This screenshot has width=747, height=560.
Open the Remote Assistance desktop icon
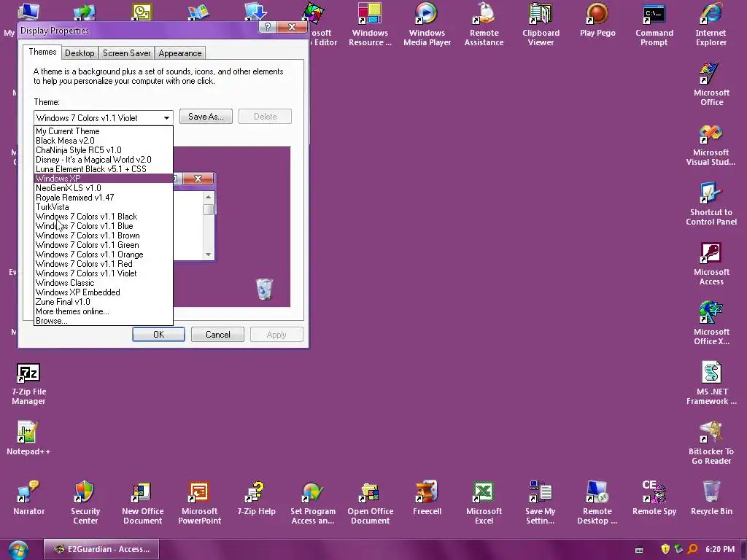[484, 25]
